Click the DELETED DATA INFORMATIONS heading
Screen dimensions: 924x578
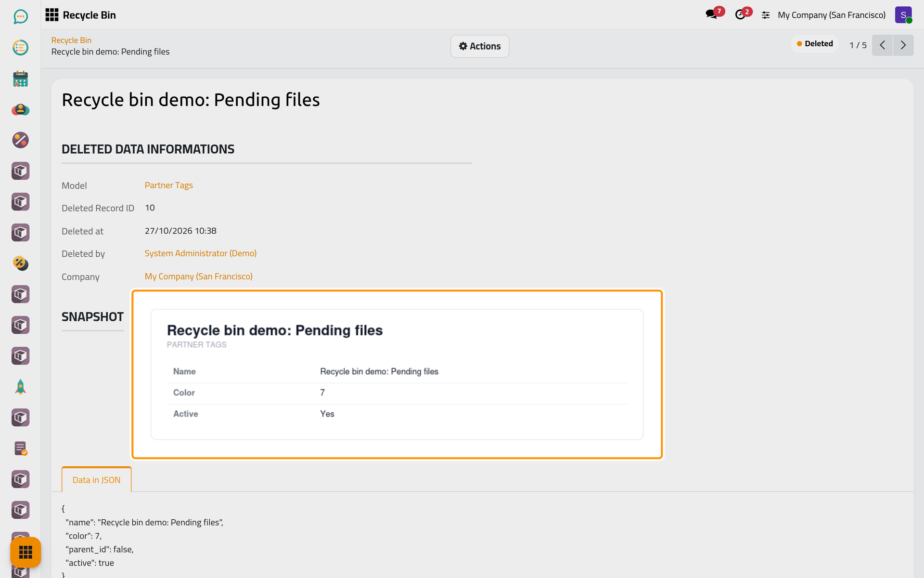148,149
